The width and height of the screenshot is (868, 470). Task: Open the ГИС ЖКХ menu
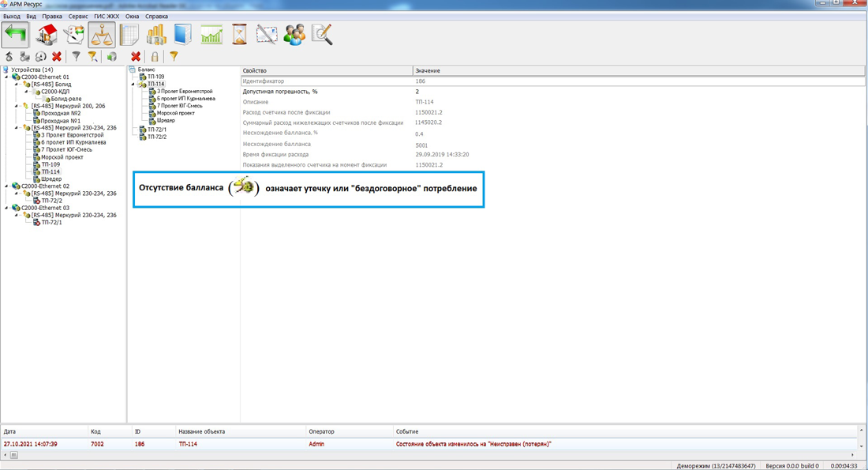click(x=107, y=16)
